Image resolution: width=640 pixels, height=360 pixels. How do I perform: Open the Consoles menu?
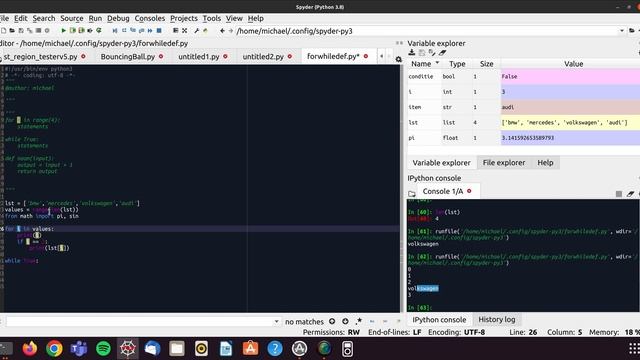[150, 18]
